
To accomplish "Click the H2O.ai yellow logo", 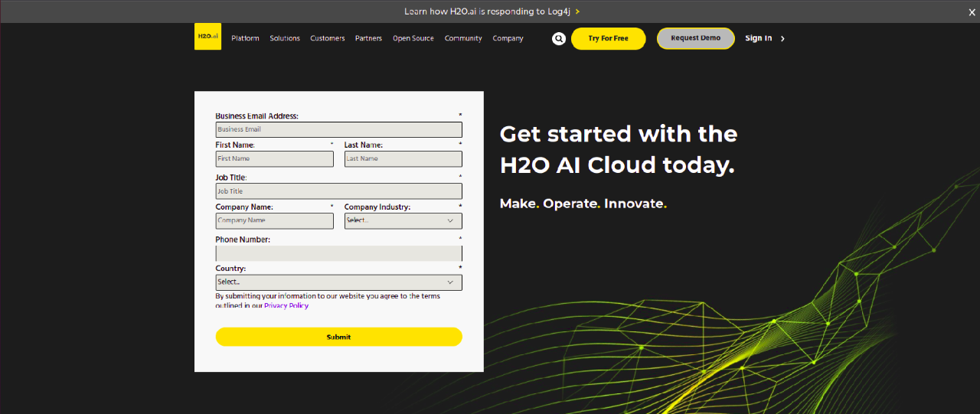I will pyautogui.click(x=207, y=37).
